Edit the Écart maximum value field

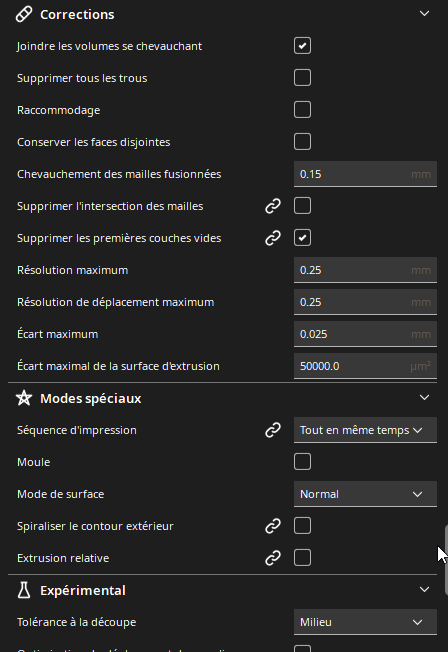tap(365, 334)
